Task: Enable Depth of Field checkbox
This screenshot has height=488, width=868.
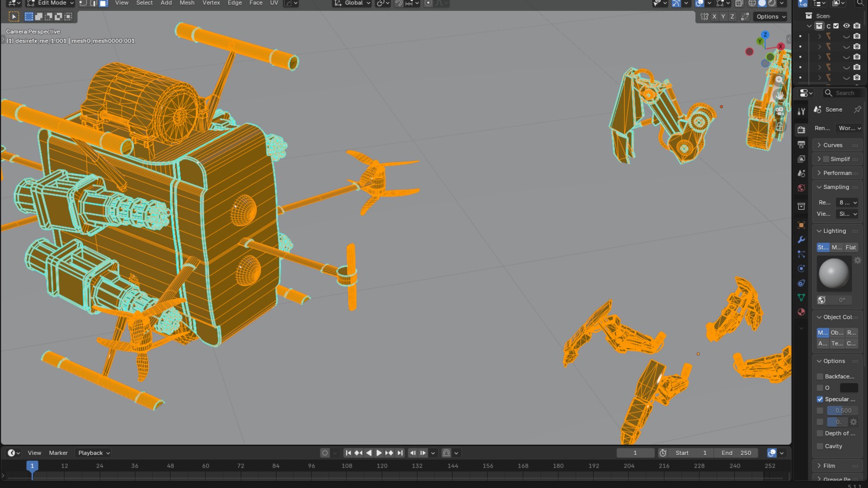Action: pyautogui.click(x=820, y=433)
